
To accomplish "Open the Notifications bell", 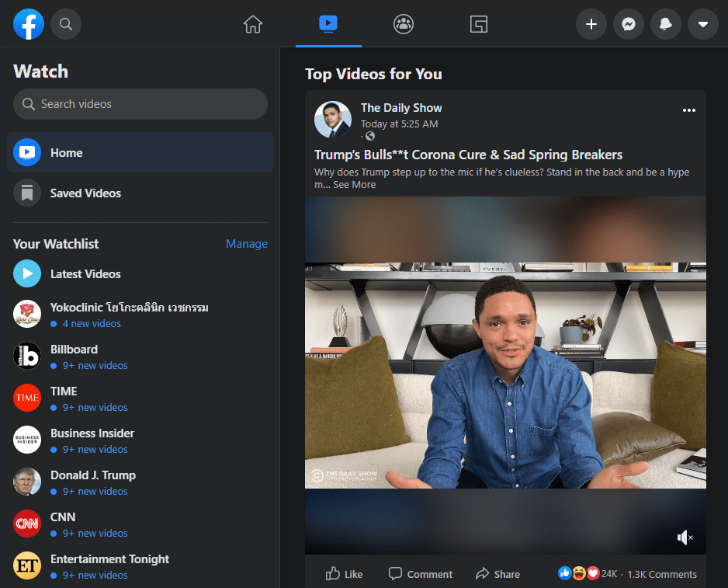I will [666, 24].
